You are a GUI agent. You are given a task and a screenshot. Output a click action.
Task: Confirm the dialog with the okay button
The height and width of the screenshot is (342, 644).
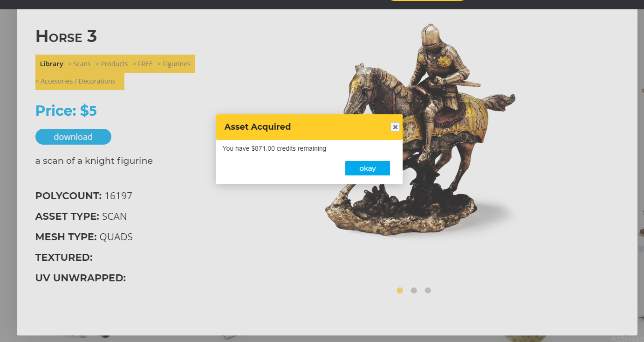[x=367, y=168]
